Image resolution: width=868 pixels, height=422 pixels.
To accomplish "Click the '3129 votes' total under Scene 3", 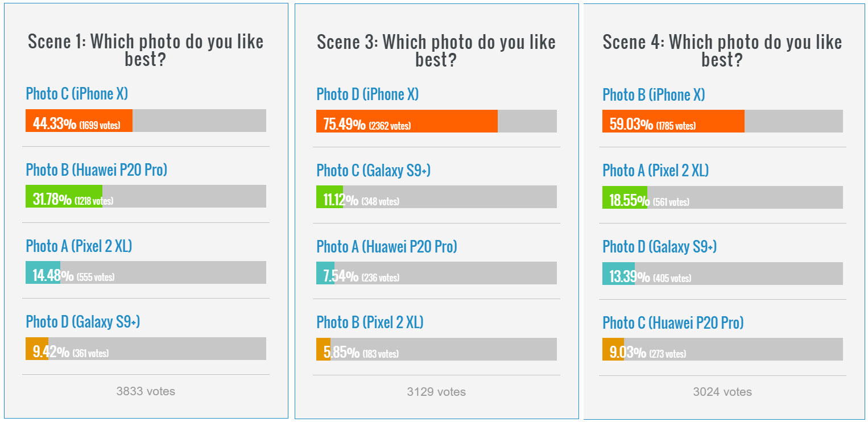I will [436, 392].
